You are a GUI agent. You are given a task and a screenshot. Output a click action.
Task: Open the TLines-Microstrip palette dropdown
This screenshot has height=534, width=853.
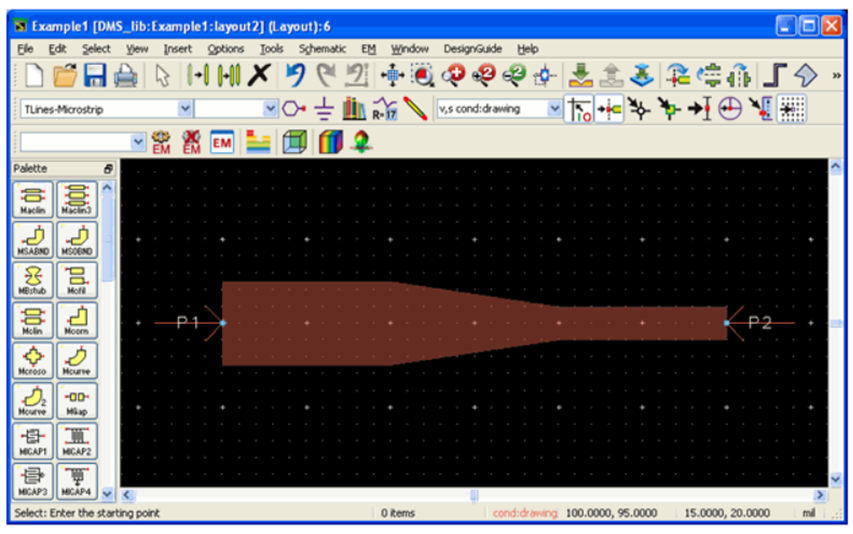pyautogui.click(x=185, y=109)
